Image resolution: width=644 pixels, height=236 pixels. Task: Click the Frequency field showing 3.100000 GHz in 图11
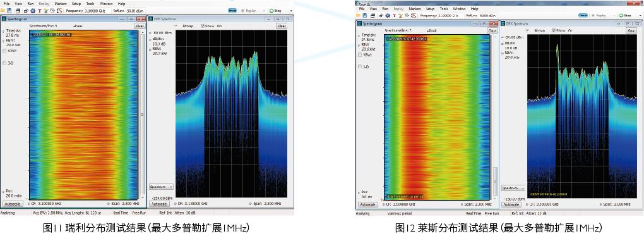(98, 11)
